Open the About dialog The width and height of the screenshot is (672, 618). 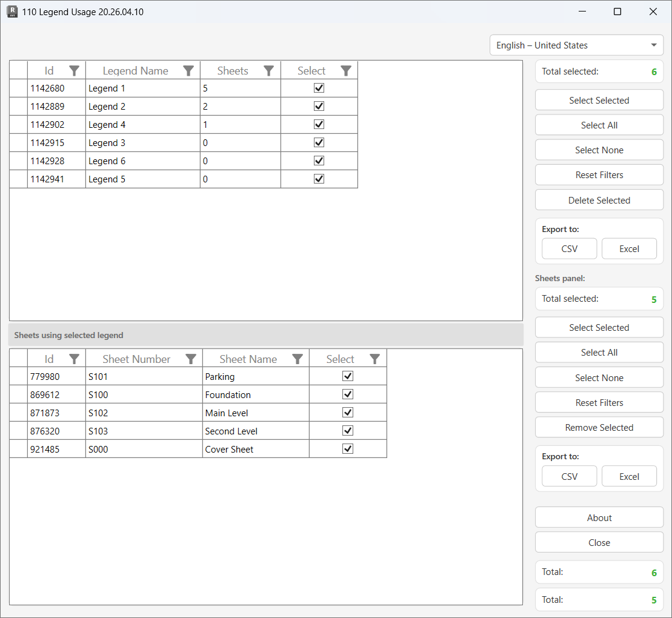click(x=599, y=517)
